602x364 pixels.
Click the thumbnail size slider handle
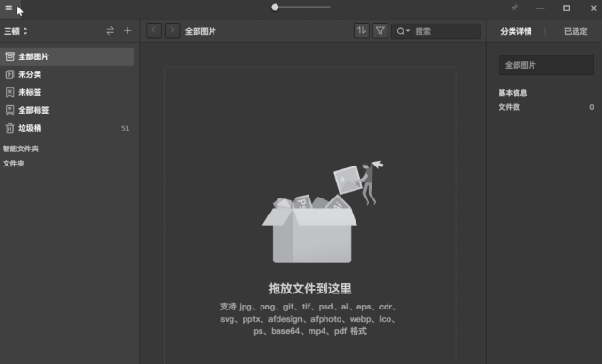[275, 8]
